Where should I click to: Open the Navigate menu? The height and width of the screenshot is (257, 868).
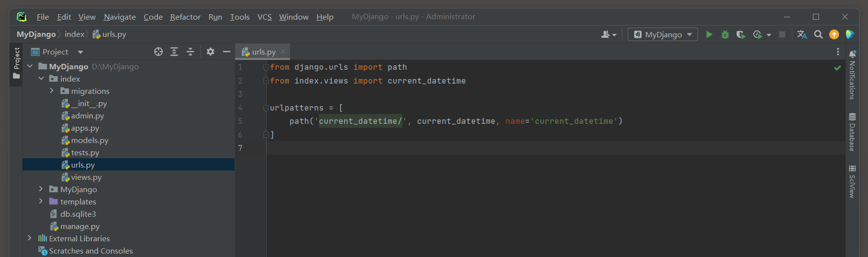pyautogui.click(x=120, y=17)
